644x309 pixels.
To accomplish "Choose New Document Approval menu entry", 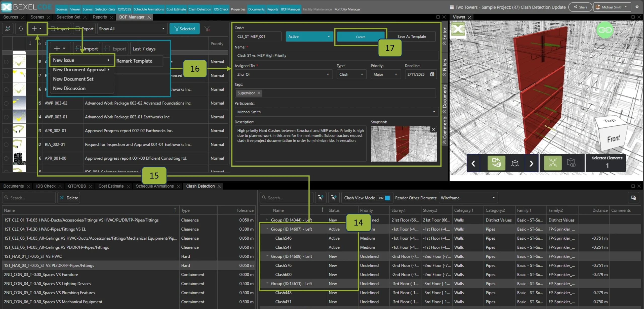I will pyautogui.click(x=82, y=70).
